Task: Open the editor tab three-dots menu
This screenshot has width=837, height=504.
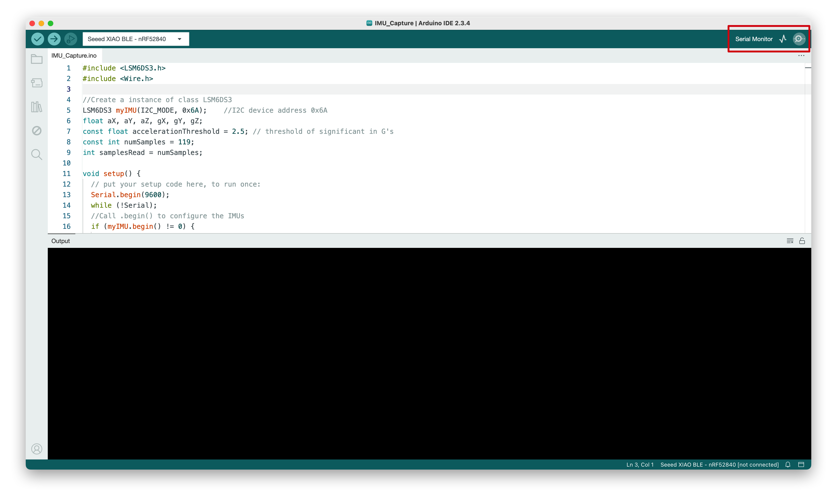Action: (801, 56)
